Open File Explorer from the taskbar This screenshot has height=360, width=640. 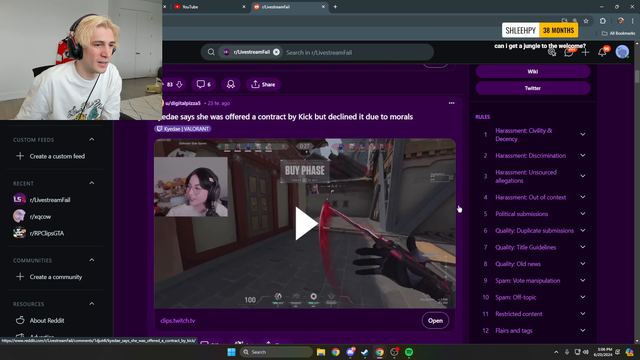click(x=321, y=352)
